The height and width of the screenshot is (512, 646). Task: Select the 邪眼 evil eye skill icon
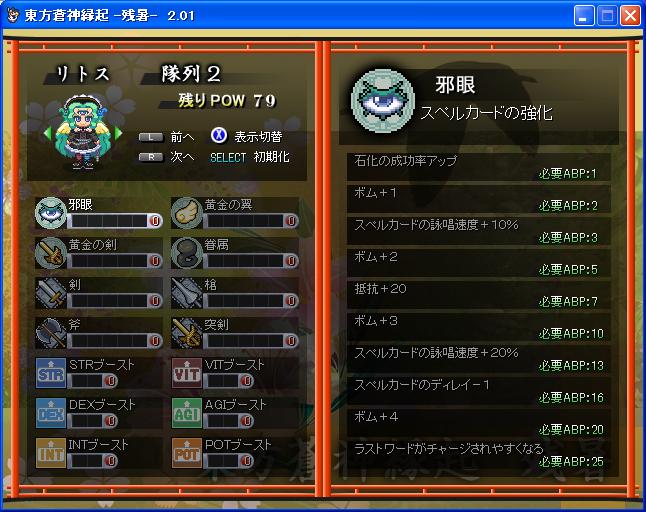point(51,213)
